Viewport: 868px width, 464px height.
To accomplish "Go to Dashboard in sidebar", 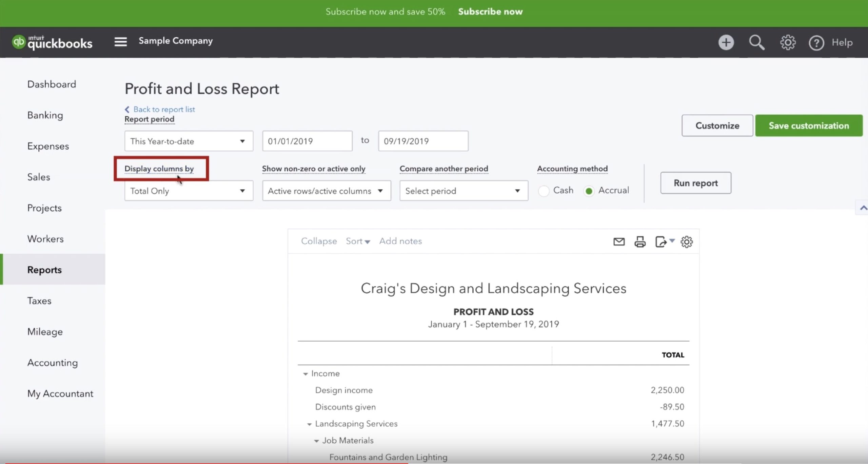I will (52, 84).
